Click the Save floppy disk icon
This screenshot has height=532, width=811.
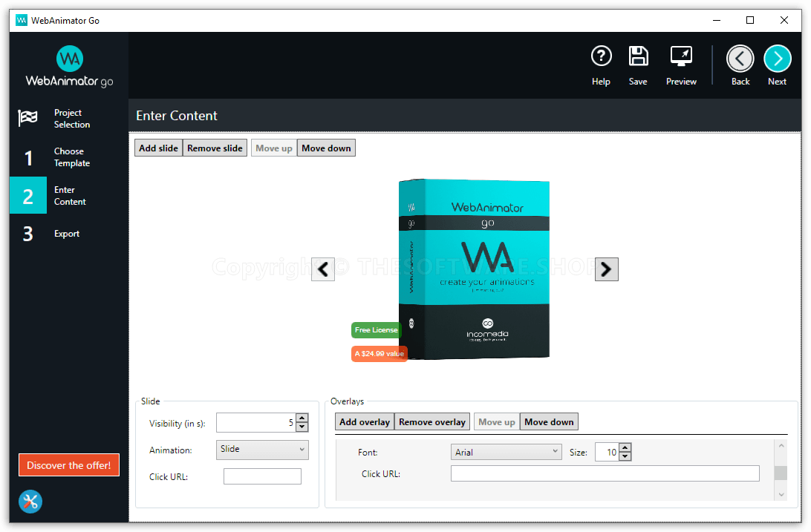pyautogui.click(x=638, y=57)
